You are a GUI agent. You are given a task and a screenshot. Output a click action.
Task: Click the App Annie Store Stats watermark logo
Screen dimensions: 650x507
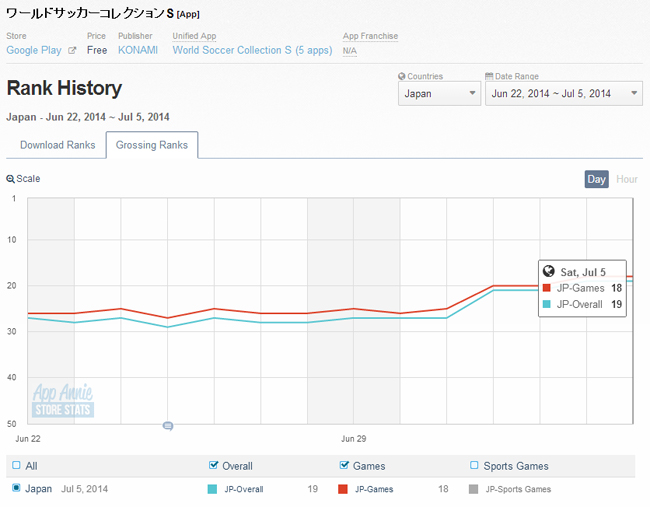click(x=62, y=401)
